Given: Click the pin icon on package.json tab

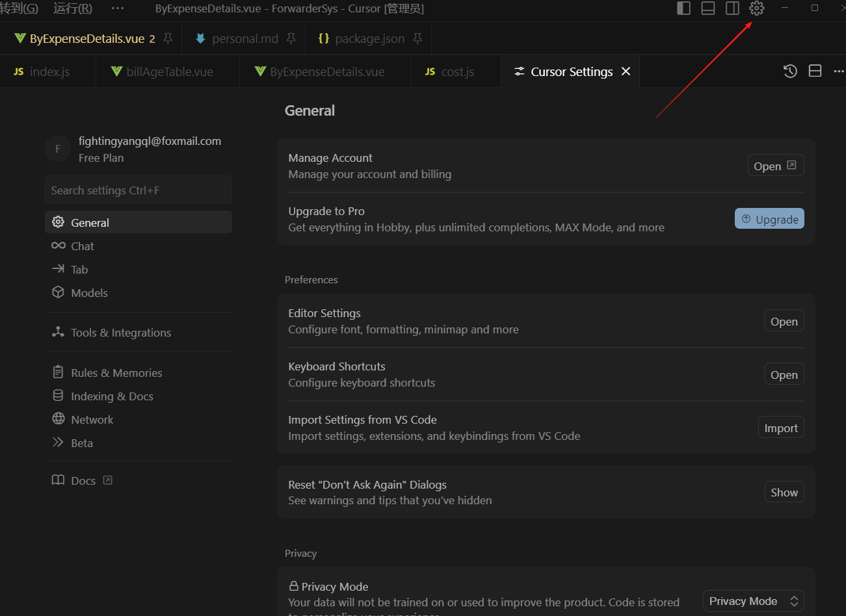Looking at the screenshot, I should pos(417,39).
